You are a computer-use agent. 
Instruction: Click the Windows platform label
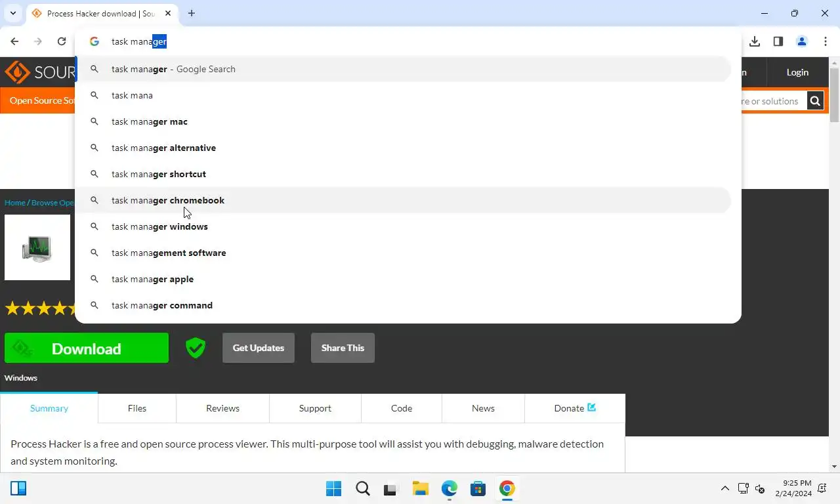[21, 377]
